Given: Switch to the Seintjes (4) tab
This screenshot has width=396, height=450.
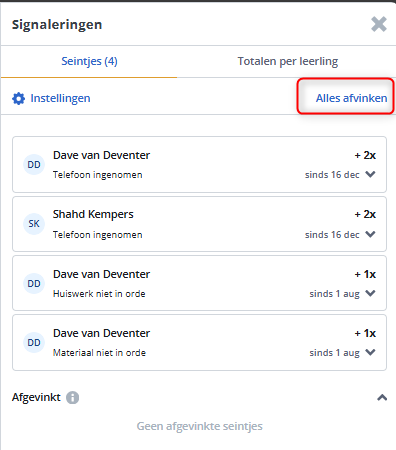Looking at the screenshot, I should (x=89, y=61).
